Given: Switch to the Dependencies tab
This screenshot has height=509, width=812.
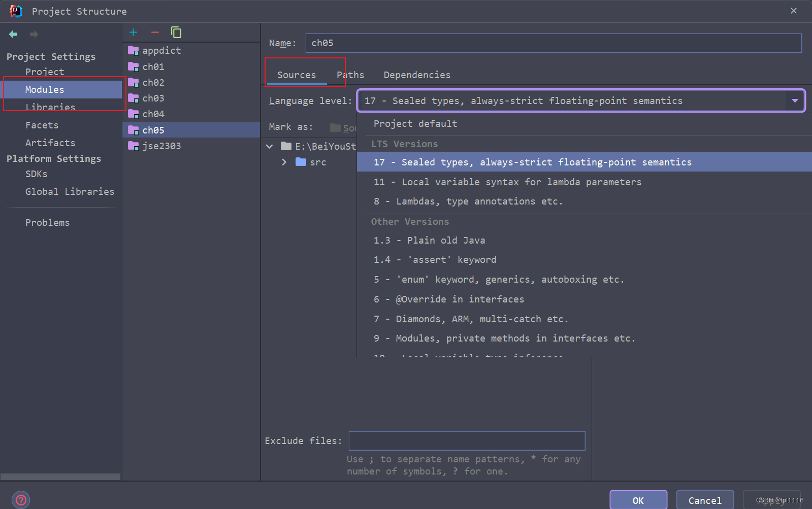Looking at the screenshot, I should [417, 75].
